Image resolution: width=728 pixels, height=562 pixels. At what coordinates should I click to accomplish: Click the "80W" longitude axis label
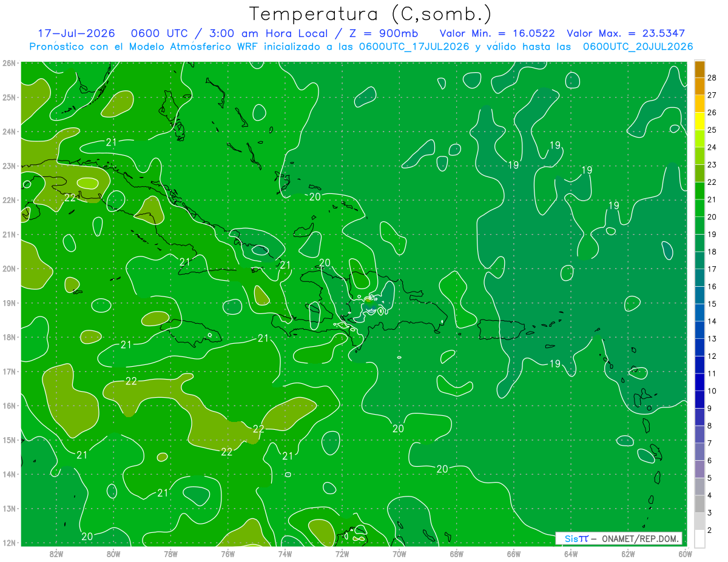pyautogui.click(x=113, y=554)
